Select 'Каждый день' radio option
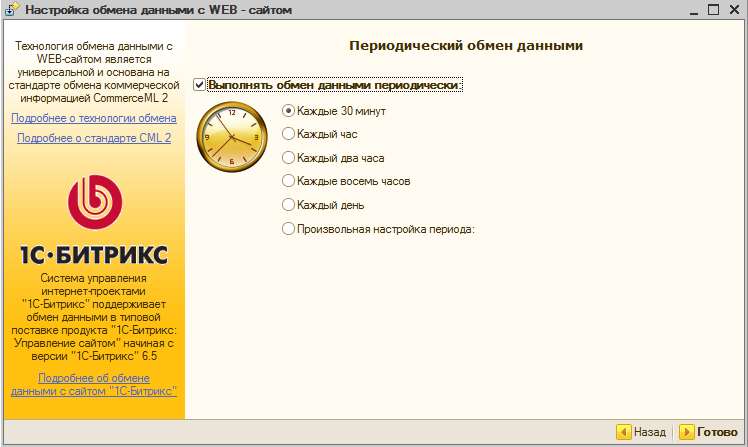Image resolution: width=748 pixels, height=447 pixels. [288, 205]
